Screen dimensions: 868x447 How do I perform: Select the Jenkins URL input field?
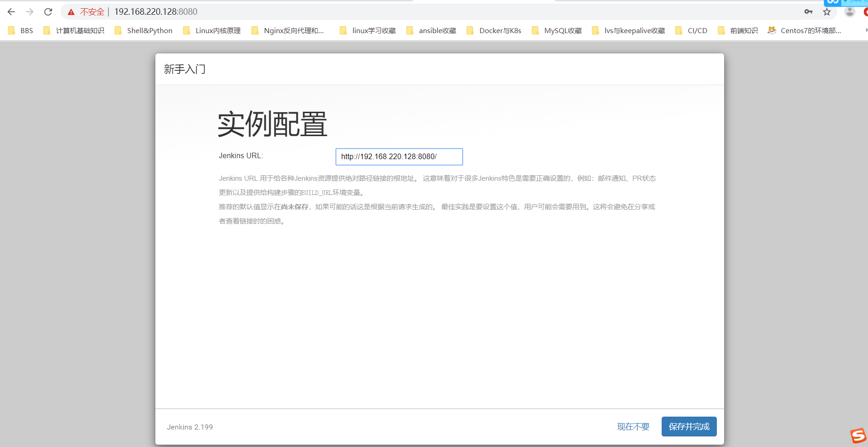coord(399,156)
